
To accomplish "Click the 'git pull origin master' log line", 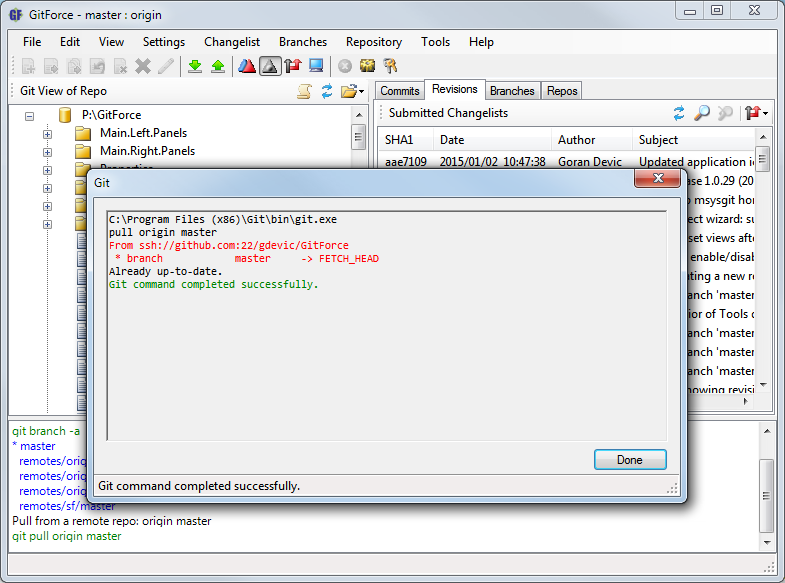I will coord(67,536).
